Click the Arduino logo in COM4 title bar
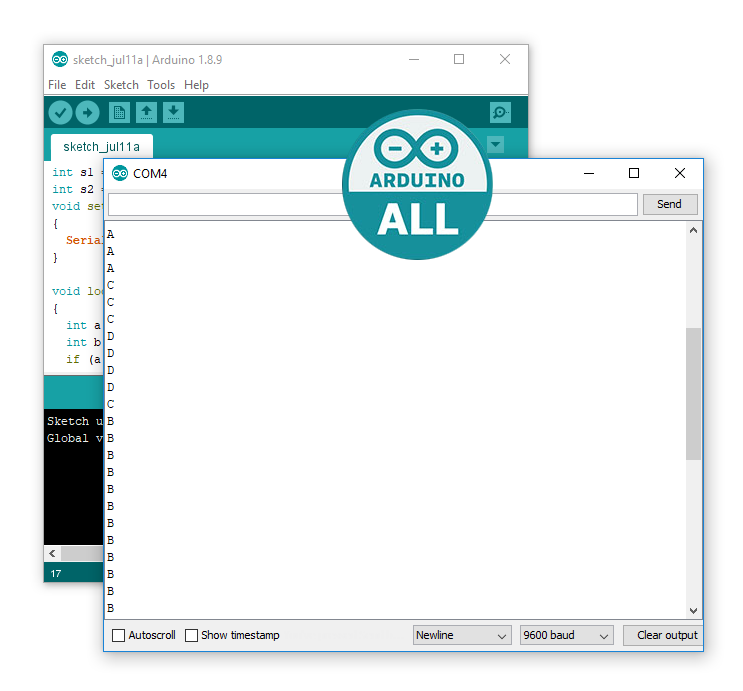Screen dimensions: 743x691 (120, 173)
